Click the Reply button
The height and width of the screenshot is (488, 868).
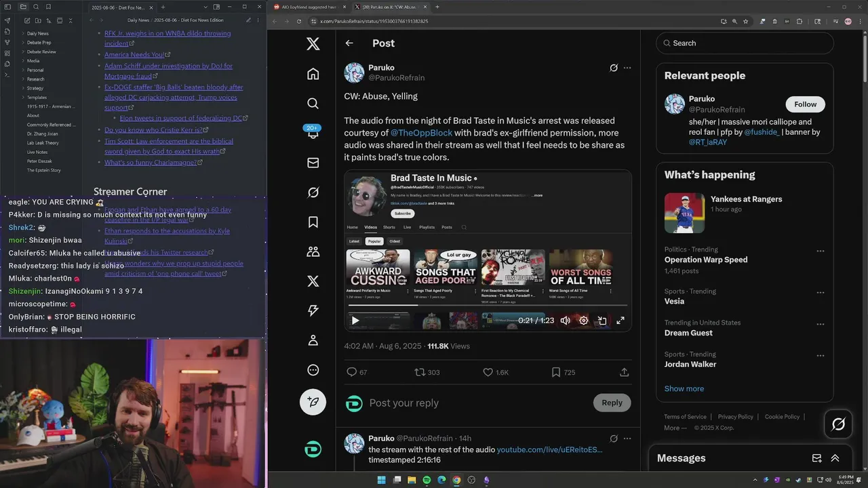tap(612, 403)
